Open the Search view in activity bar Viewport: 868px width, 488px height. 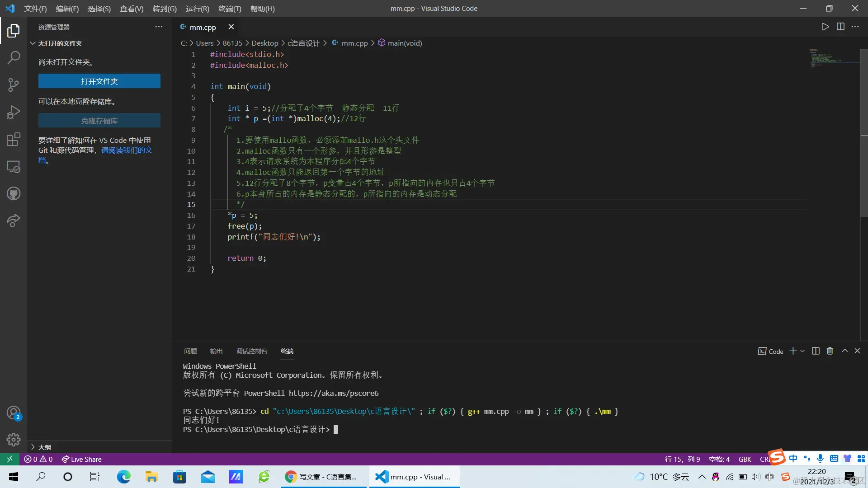pyautogui.click(x=14, y=57)
